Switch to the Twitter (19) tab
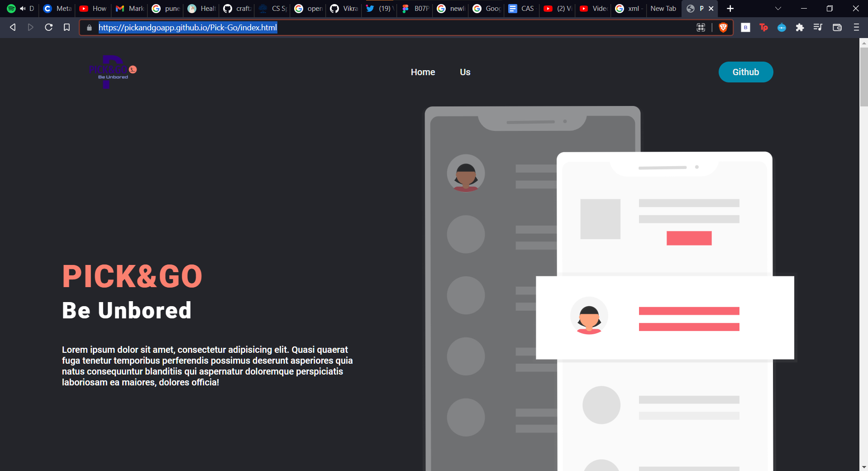 coord(380,9)
